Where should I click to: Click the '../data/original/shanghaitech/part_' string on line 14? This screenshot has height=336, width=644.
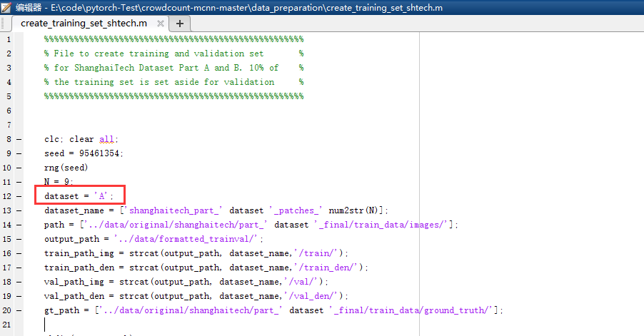coord(176,225)
